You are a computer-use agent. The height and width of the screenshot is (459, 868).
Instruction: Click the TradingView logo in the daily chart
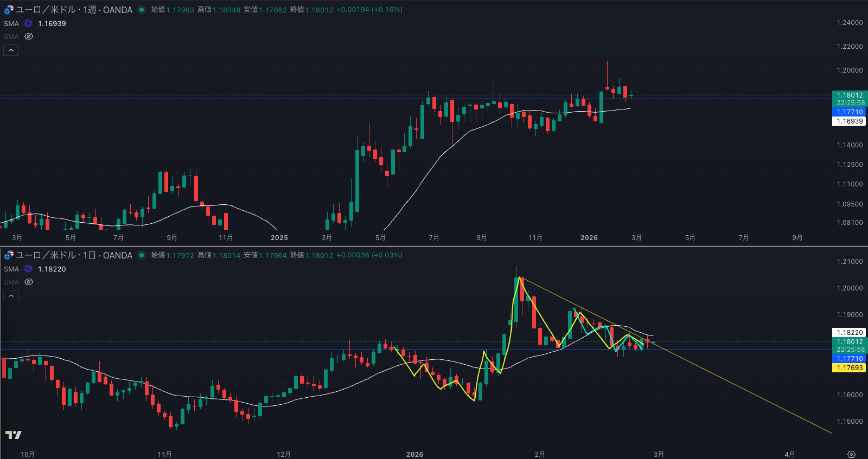pyautogui.click(x=14, y=435)
